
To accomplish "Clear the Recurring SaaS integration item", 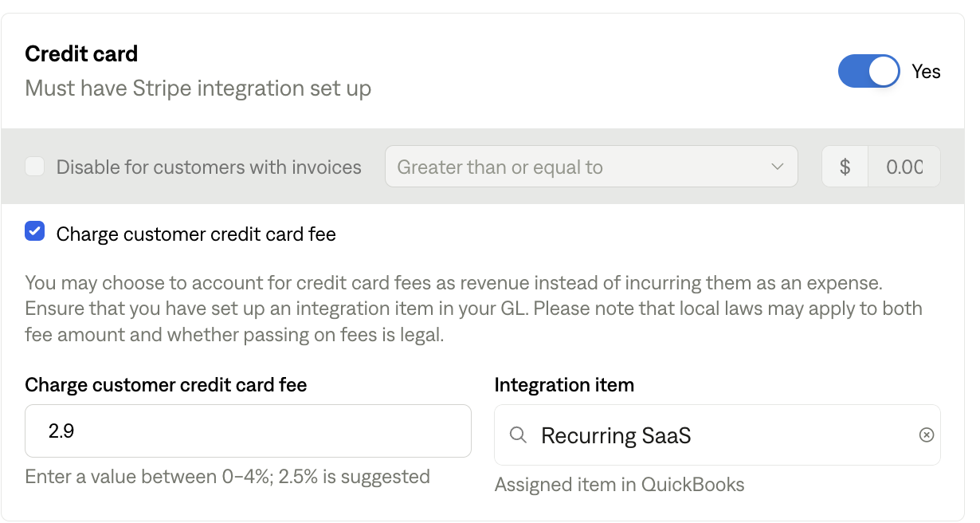I will pyautogui.click(x=926, y=435).
